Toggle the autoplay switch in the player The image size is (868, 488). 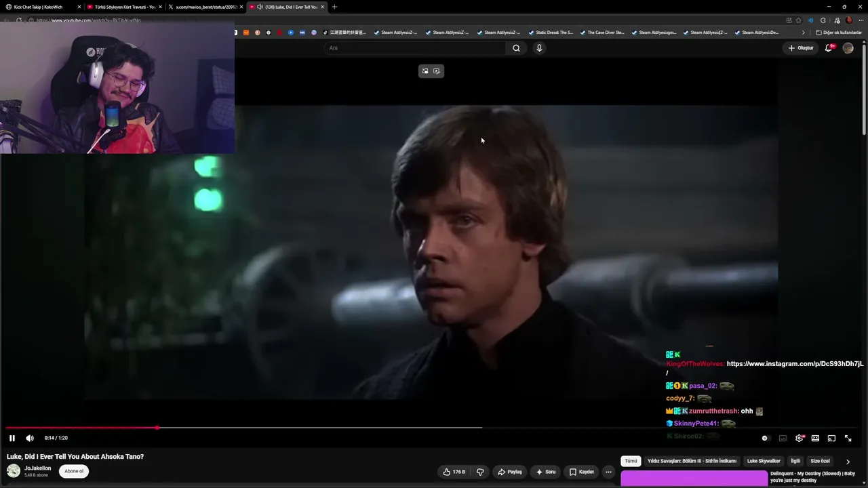(765, 439)
